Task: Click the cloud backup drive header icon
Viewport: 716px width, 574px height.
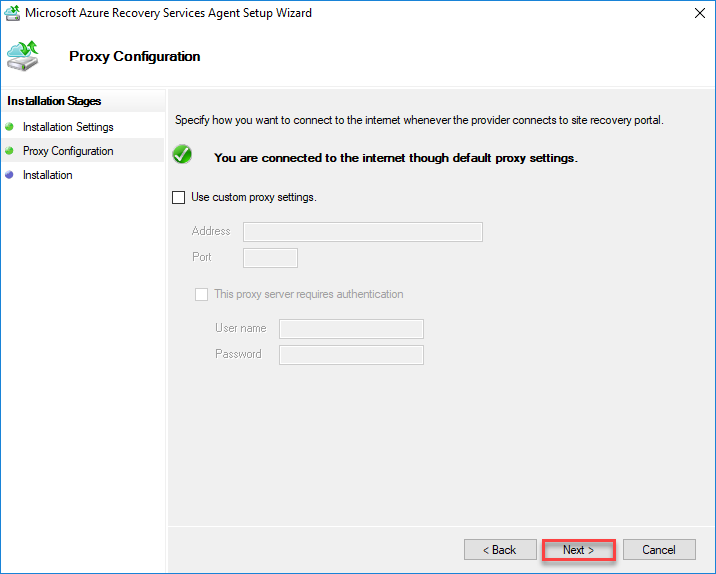Action: pyautogui.click(x=24, y=57)
